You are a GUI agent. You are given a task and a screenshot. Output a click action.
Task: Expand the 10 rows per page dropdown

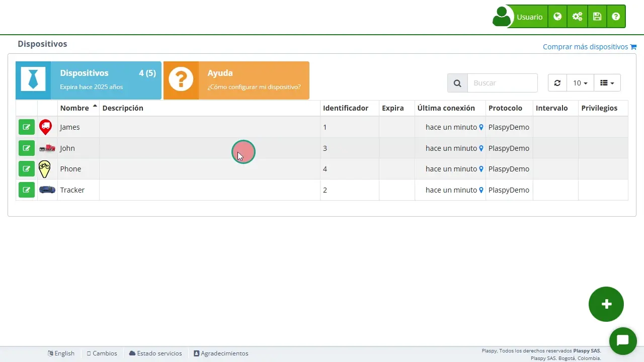[x=580, y=83]
